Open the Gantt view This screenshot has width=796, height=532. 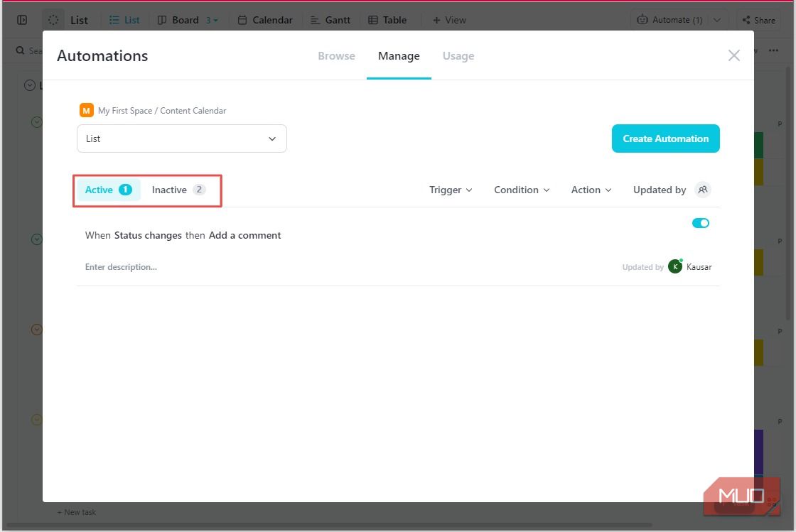[x=330, y=20]
